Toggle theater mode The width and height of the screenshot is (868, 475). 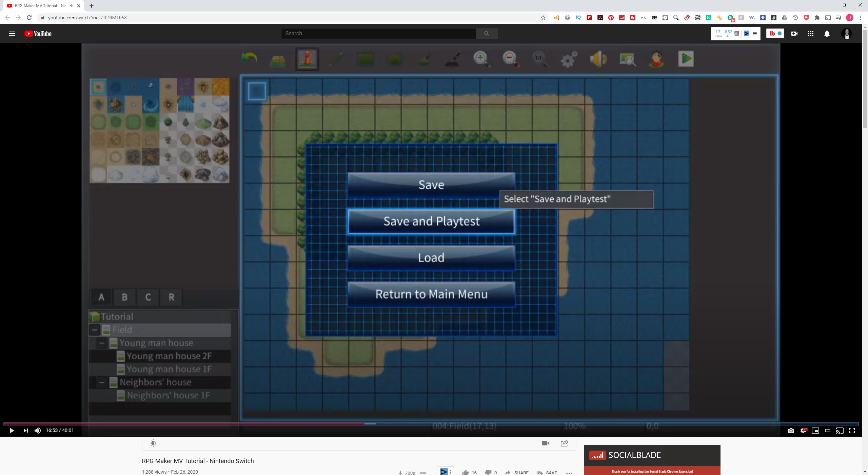pos(828,431)
